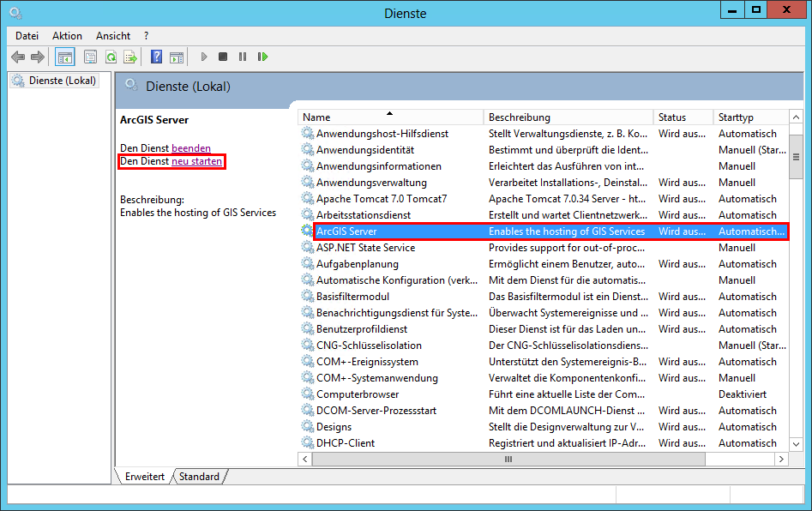Open Properties via the toolbar icon
The height and width of the screenshot is (511, 812).
pyautogui.click(x=90, y=57)
